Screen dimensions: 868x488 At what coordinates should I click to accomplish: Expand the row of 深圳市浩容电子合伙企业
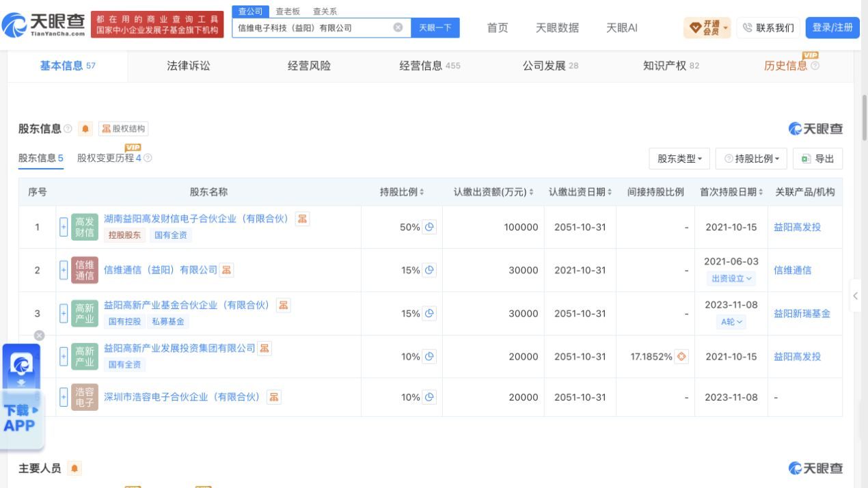[x=64, y=397]
